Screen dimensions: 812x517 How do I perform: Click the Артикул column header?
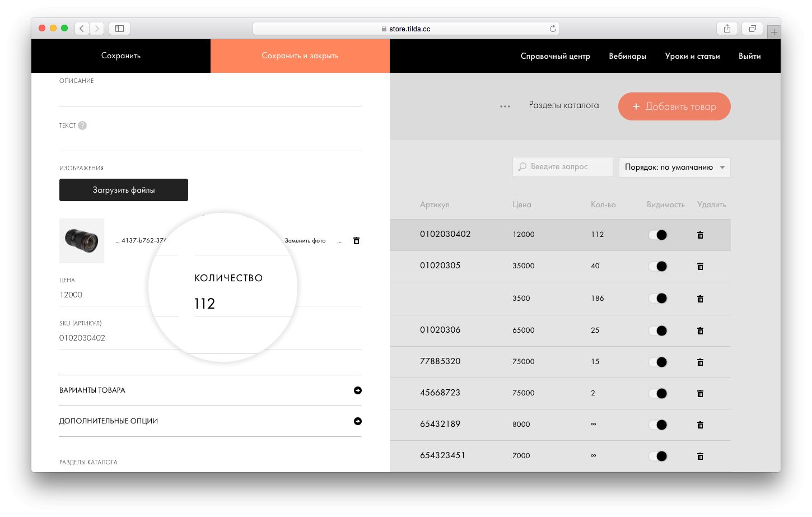(x=435, y=204)
